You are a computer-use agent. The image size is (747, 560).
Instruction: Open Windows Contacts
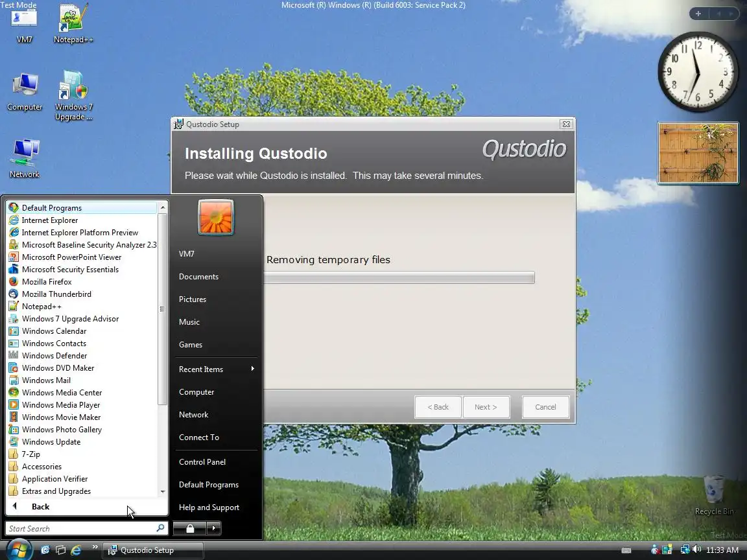point(82,344)
